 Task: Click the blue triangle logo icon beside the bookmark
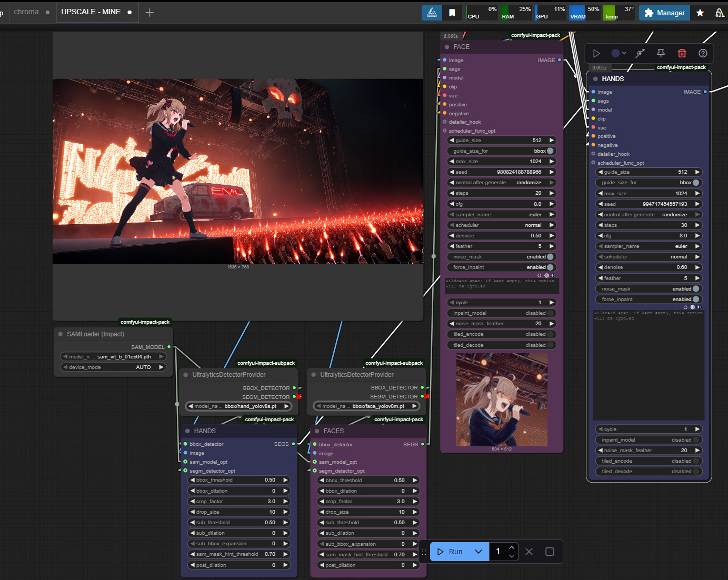pos(432,13)
